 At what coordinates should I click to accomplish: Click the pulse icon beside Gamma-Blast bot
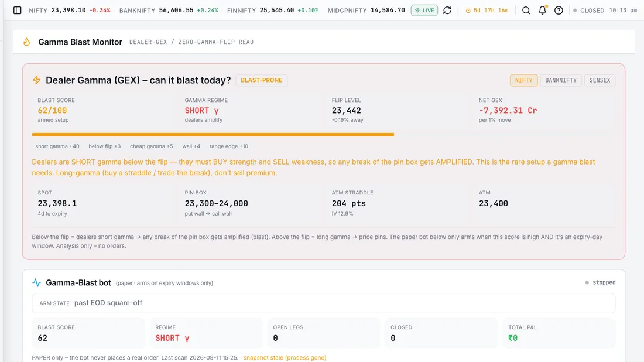point(36,283)
